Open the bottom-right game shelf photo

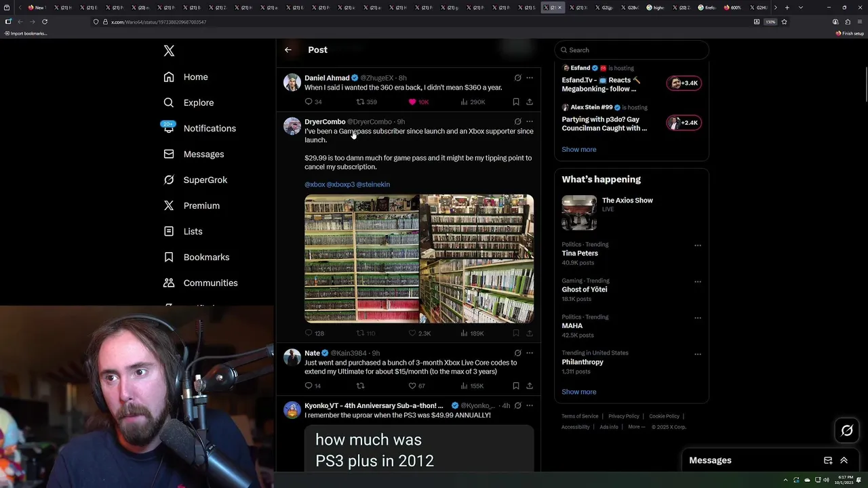[x=477, y=291]
